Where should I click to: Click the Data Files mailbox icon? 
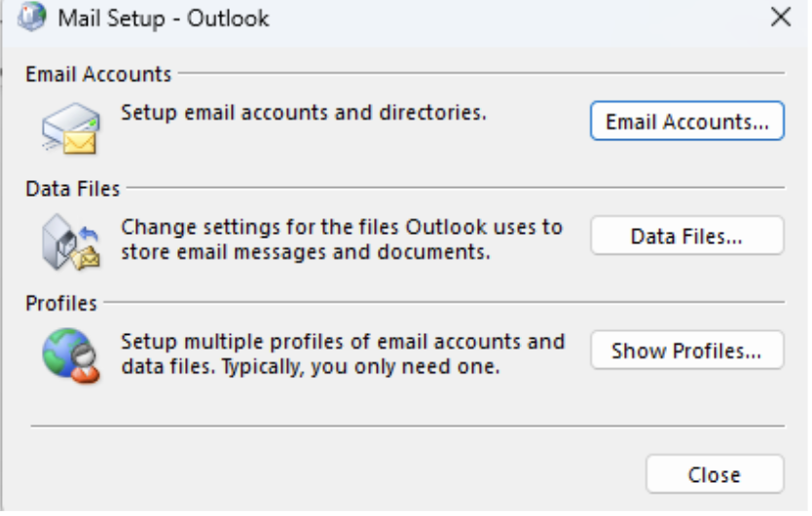pos(70,244)
